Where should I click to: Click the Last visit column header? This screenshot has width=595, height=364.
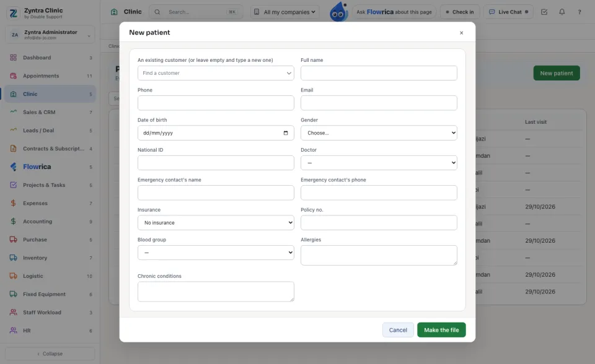click(535, 122)
